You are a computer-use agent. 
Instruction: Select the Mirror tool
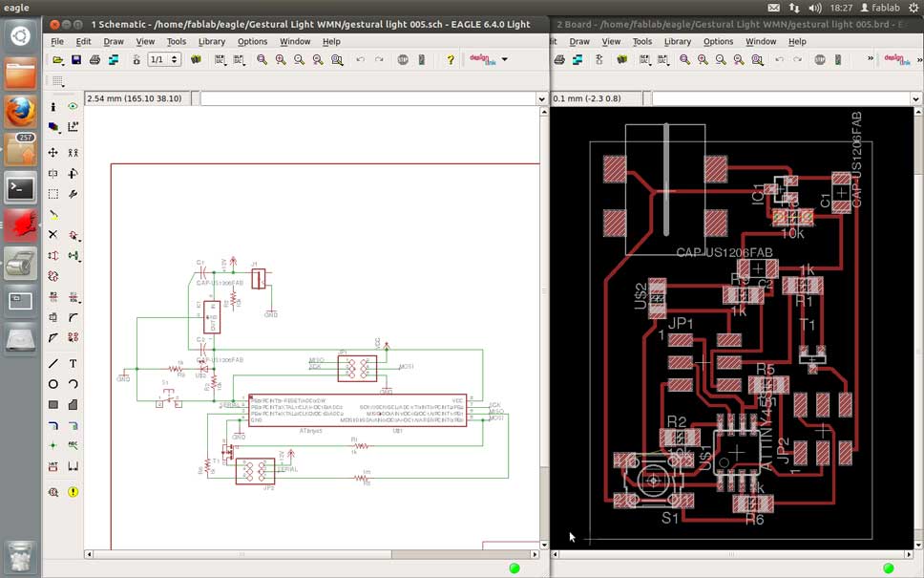53,174
